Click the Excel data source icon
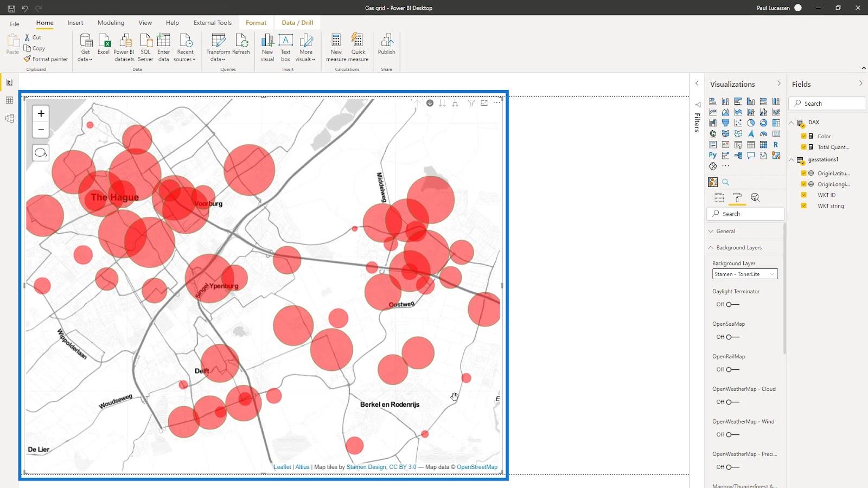The height and width of the screenshot is (488, 868). click(104, 44)
